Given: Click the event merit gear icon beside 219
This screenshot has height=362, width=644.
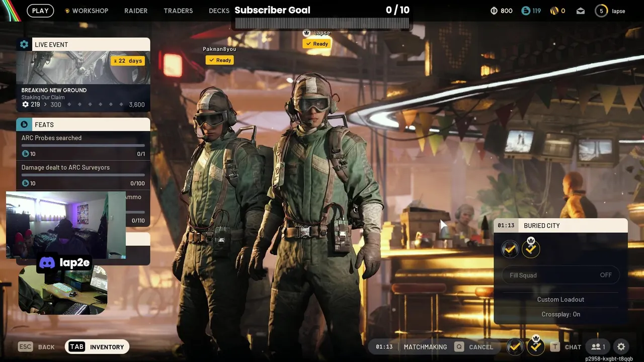Looking at the screenshot, I should click(x=26, y=105).
